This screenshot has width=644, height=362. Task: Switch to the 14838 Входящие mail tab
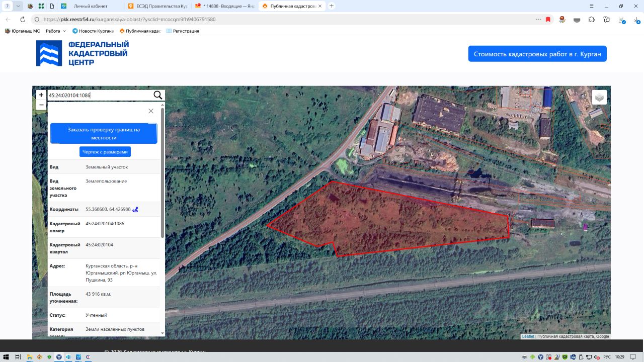(224, 6)
